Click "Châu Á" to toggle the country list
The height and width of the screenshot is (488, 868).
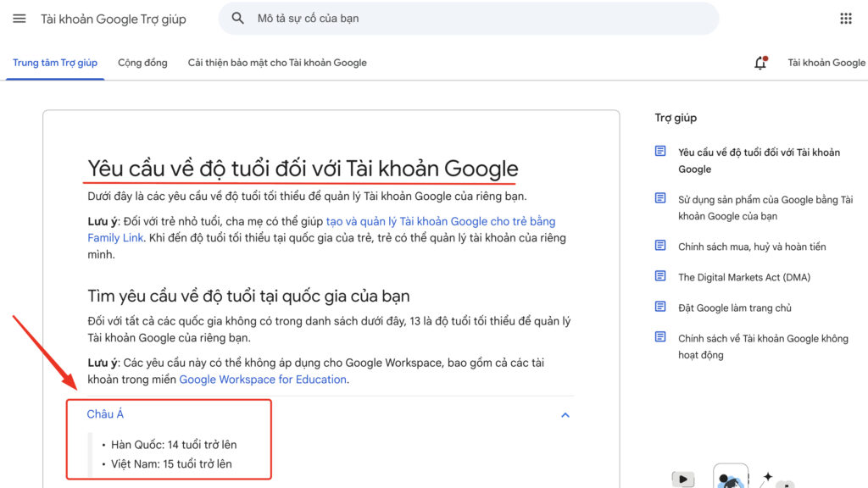coord(105,414)
